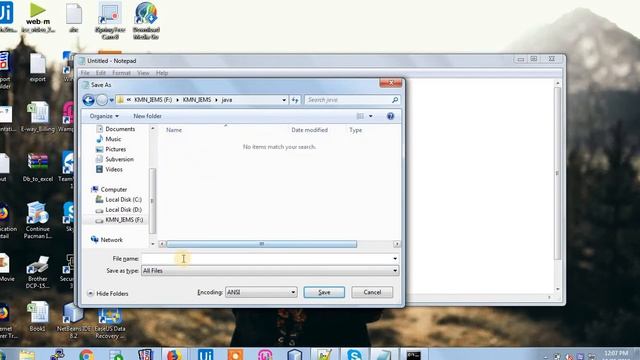Open Notepad File menu
The image size is (640, 360).
[85, 73]
